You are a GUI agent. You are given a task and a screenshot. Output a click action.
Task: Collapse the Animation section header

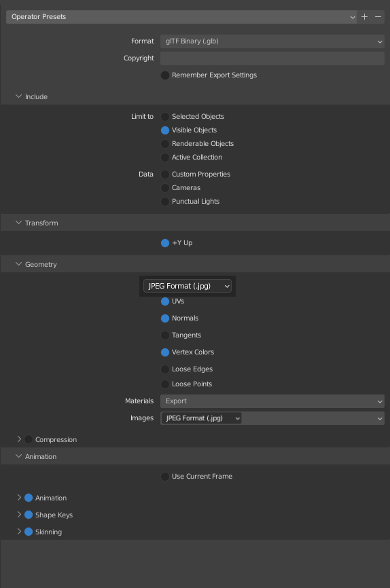pyautogui.click(x=195, y=456)
